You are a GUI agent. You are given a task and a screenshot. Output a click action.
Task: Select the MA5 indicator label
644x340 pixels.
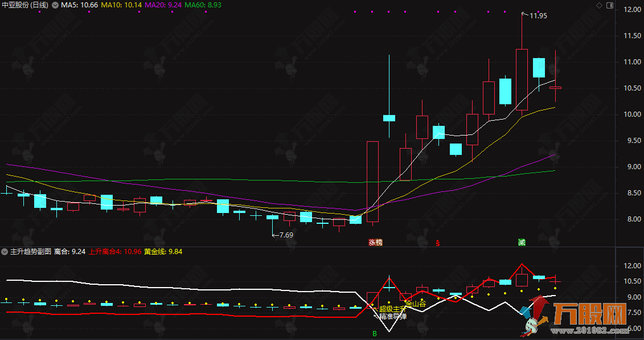click(x=79, y=5)
